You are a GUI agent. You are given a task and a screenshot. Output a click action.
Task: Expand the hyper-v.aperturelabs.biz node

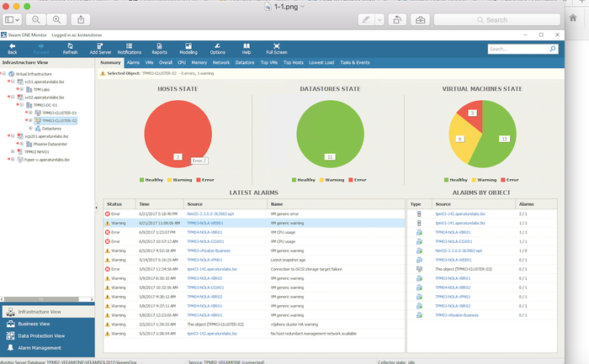click(11, 159)
